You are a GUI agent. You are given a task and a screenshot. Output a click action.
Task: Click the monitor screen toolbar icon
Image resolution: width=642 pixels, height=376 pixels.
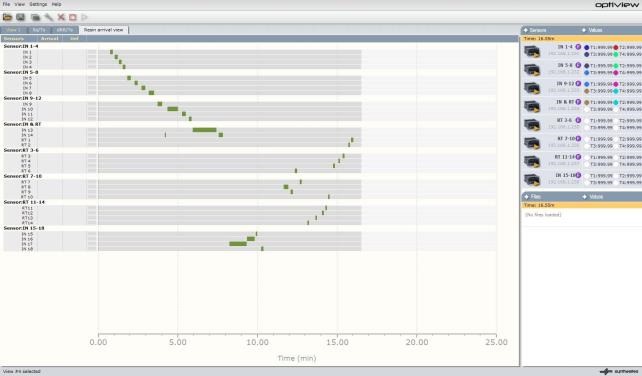(20, 17)
